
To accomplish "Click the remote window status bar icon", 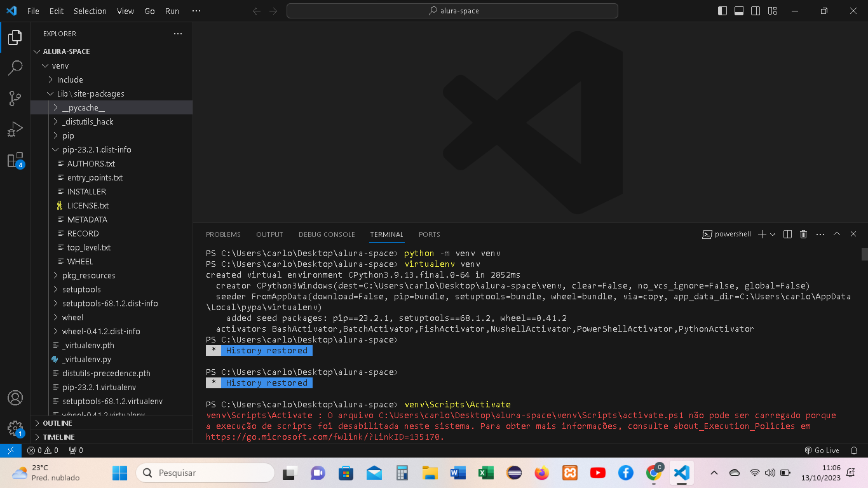I will (x=11, y=451).
